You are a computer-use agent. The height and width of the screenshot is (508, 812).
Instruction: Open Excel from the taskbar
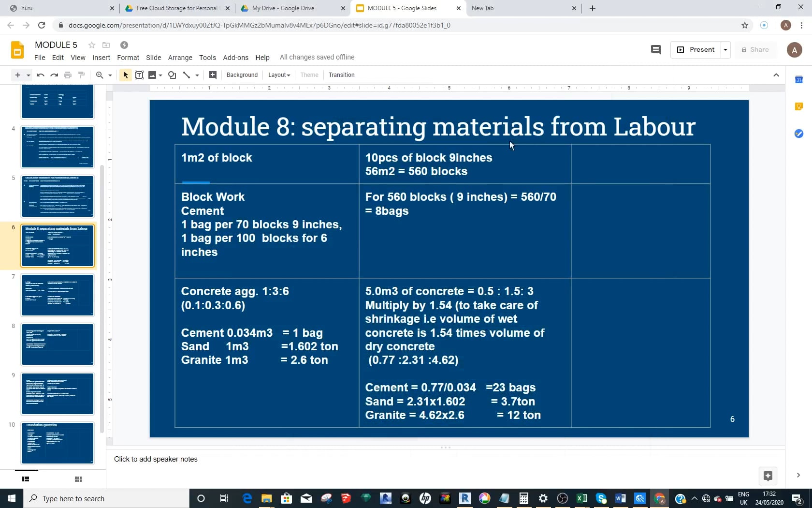(x=582, y=498)
